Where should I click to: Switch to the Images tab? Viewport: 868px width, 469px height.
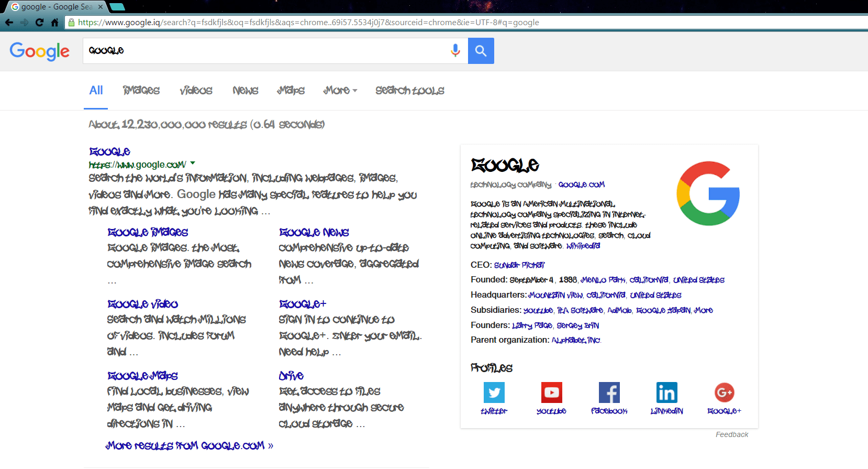click(x=141, y=91)
